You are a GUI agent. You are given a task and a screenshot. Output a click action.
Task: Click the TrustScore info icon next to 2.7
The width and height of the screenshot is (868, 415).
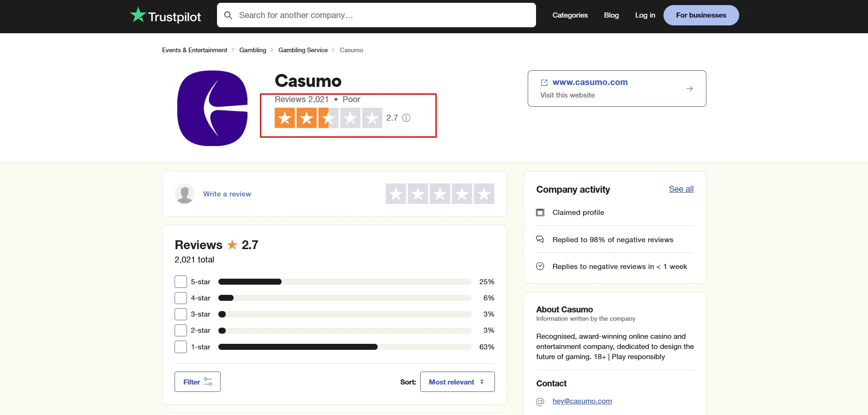pyautogui.click(x=406, y=118)
